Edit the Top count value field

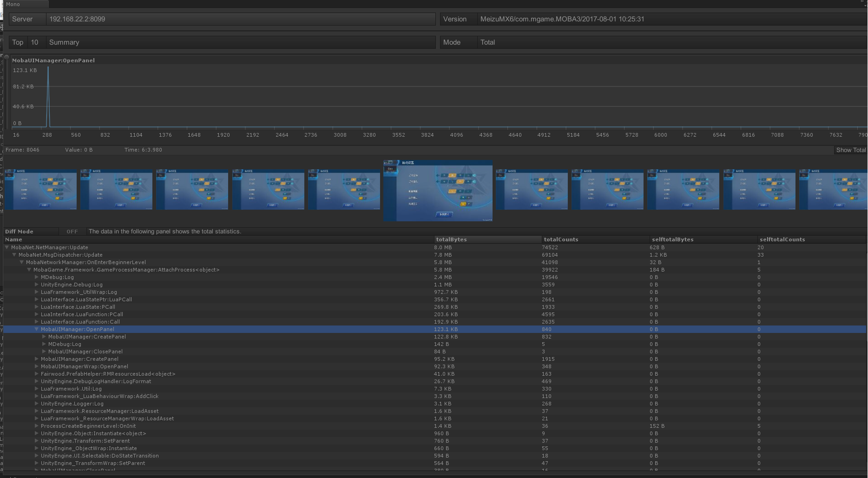click(35, 42)
